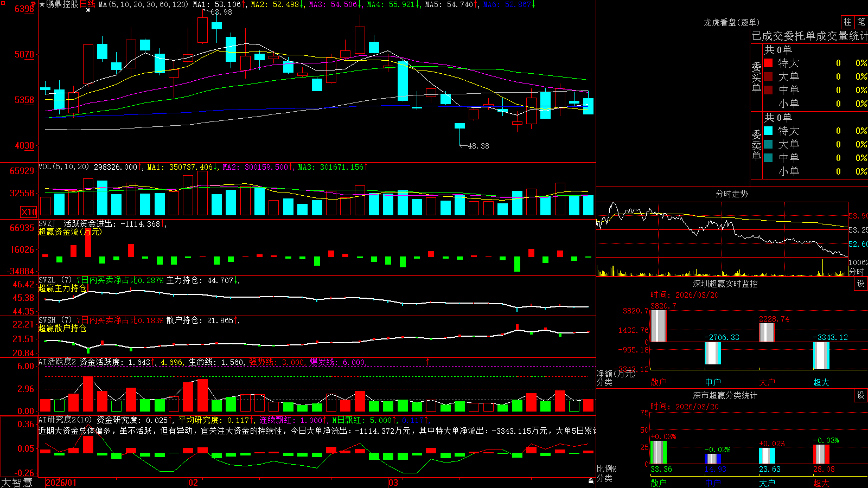Screen dimensions: 868x488
Task: Switch view with the 柱 button
Action: pyautogui.click(x=847, y=22)
